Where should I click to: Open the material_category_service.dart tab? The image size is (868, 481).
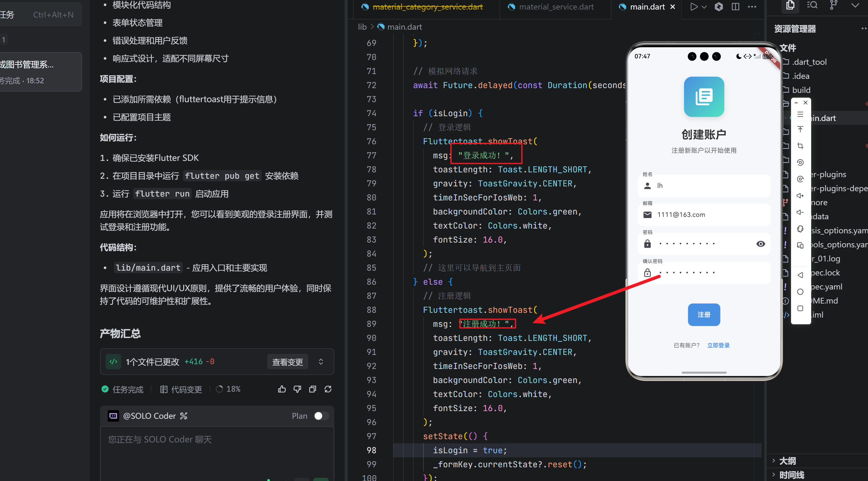pos(428,6)
